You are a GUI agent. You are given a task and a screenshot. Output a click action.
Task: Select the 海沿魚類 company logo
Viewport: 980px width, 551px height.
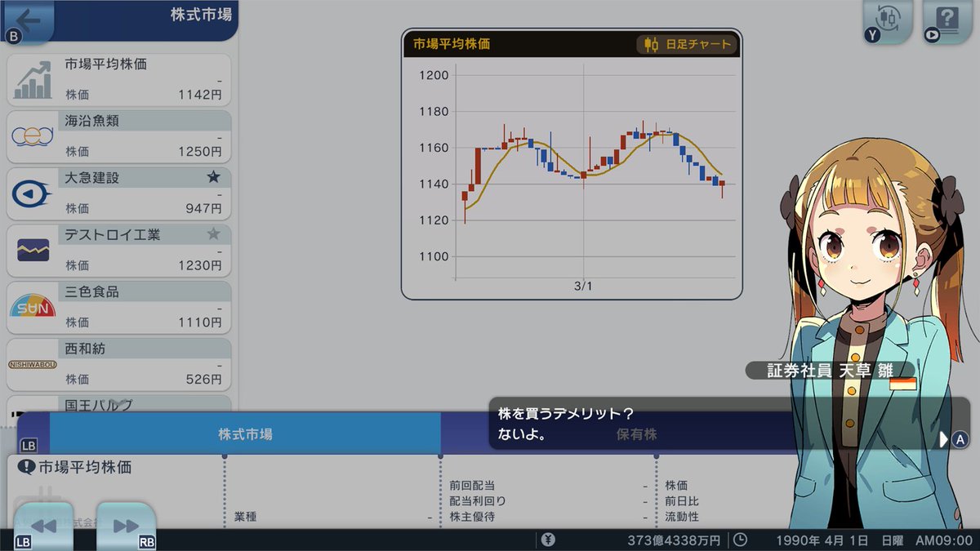(33, 136)
